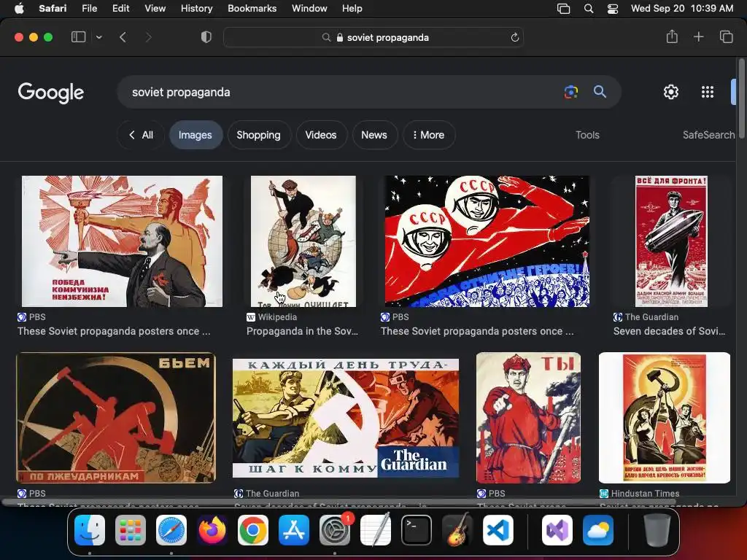Show the tab overview icon
Viewport: 747px width, 560px height.
726,36
